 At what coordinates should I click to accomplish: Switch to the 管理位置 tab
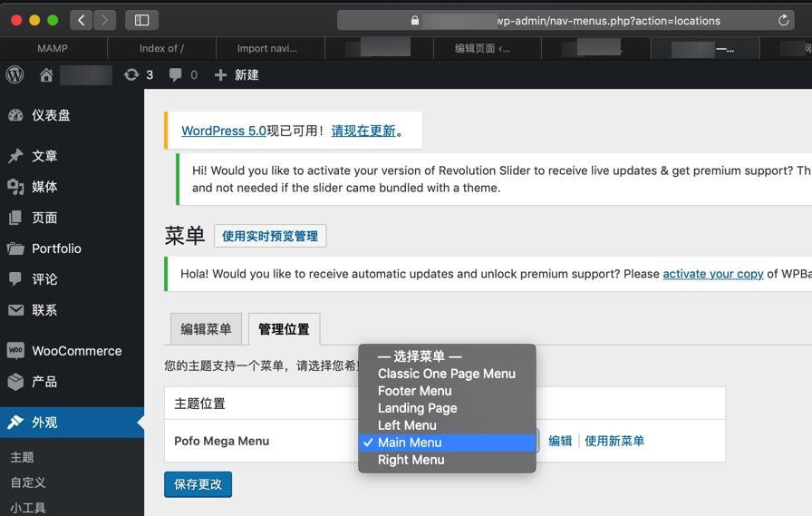coord(284,329)
